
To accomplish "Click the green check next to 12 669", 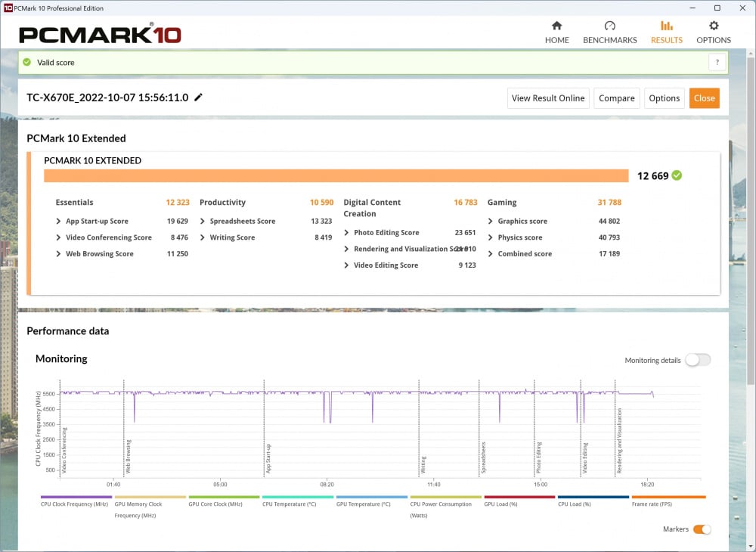I will click(x=677, y=175).
